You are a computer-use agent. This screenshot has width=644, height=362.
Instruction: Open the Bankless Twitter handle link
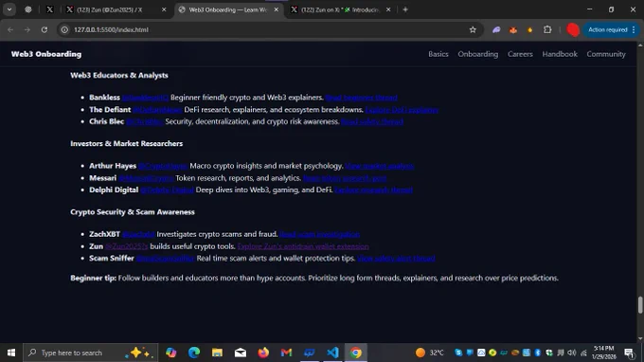(x=146, y=98)
